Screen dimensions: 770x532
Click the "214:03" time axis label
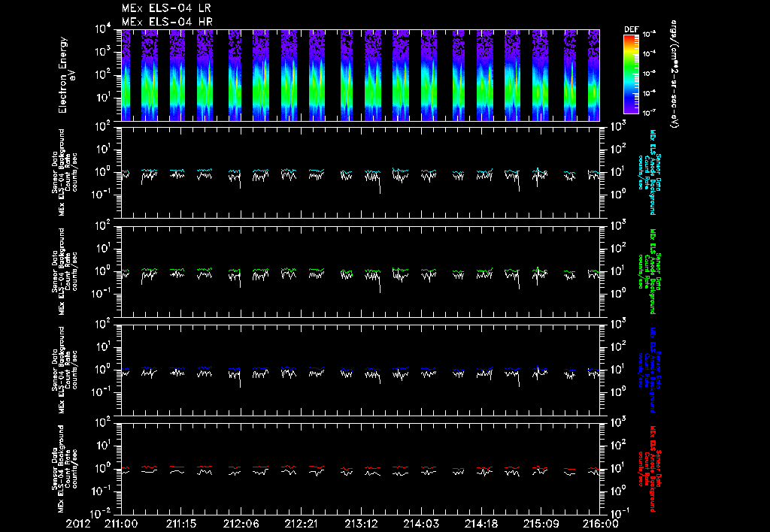[421, 524]
